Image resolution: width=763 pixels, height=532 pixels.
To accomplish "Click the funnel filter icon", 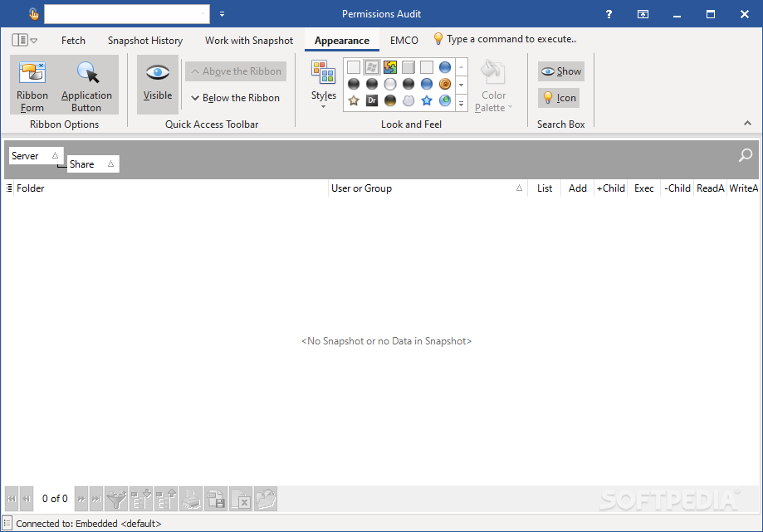I will click(116, 499).
